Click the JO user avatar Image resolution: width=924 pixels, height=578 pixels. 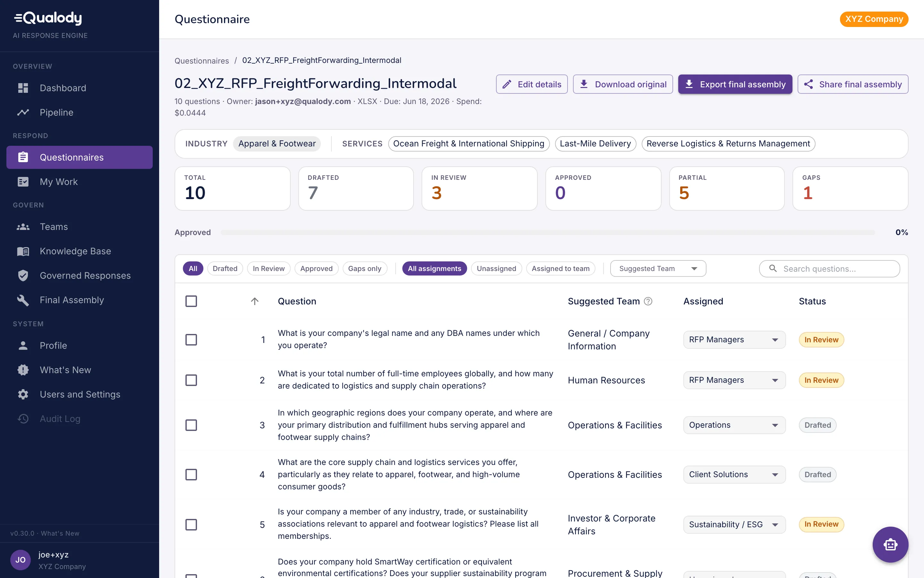(20, 560)
